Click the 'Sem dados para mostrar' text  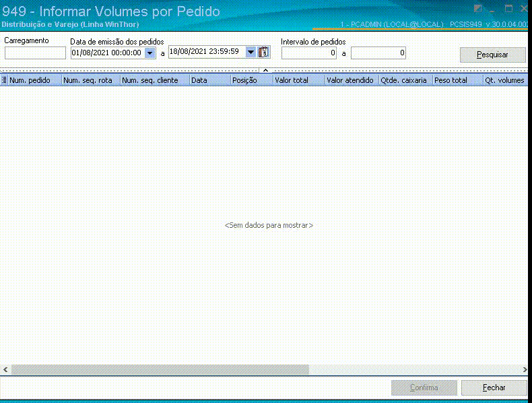click(269, 225)
